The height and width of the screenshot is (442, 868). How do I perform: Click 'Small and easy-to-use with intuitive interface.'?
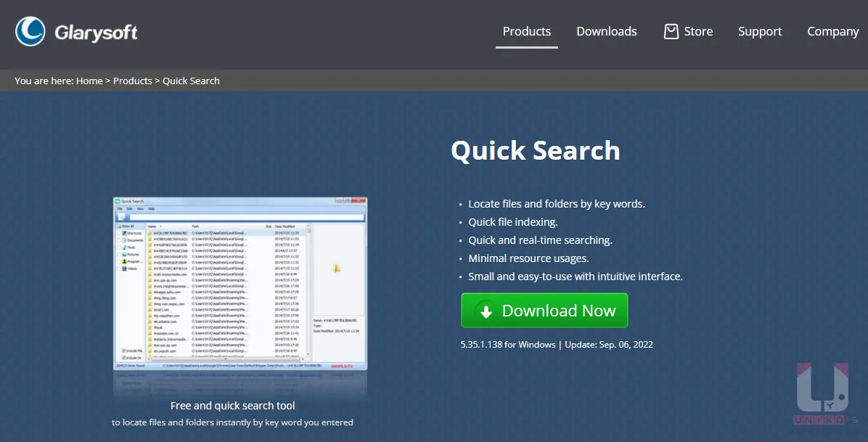coord(576,277)
